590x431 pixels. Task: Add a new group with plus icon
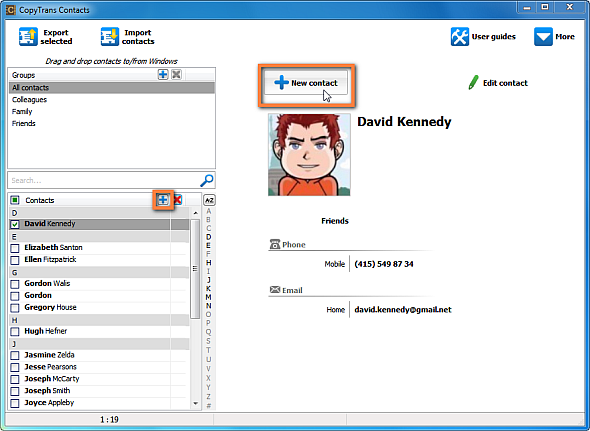[x=163, y=75]
